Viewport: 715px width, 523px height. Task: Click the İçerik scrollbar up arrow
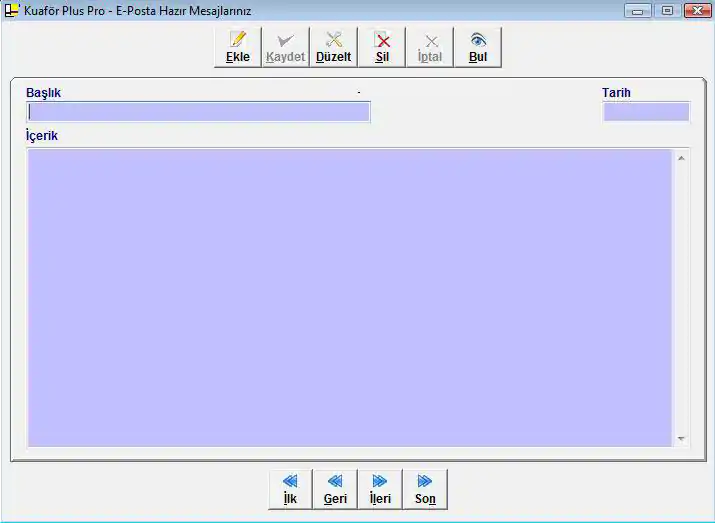[681, 158]
